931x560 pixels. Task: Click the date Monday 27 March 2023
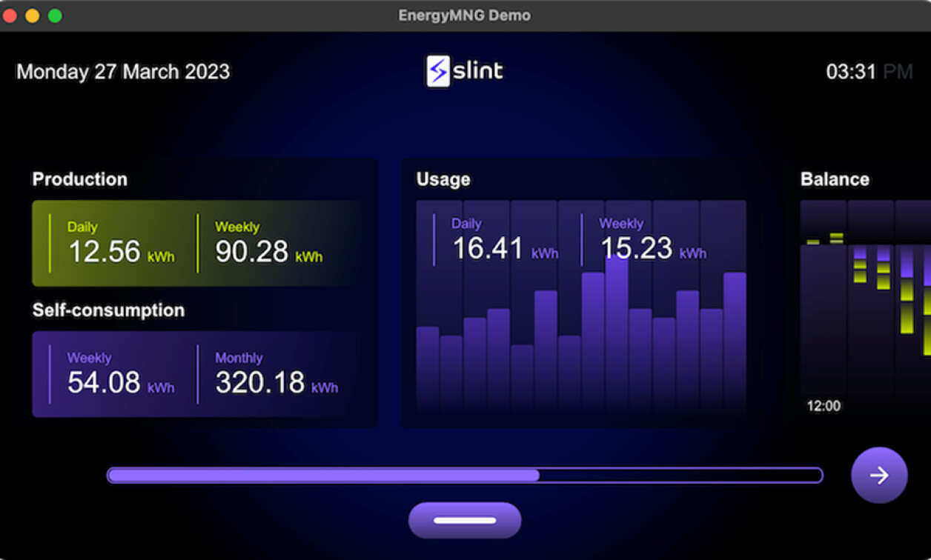[122, 71]
